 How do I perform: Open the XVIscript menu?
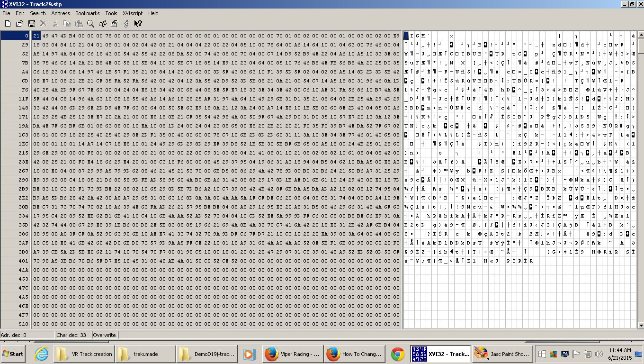[133, 13]
